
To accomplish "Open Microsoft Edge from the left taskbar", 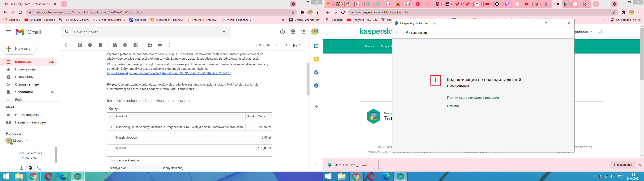I will (63, 177).
